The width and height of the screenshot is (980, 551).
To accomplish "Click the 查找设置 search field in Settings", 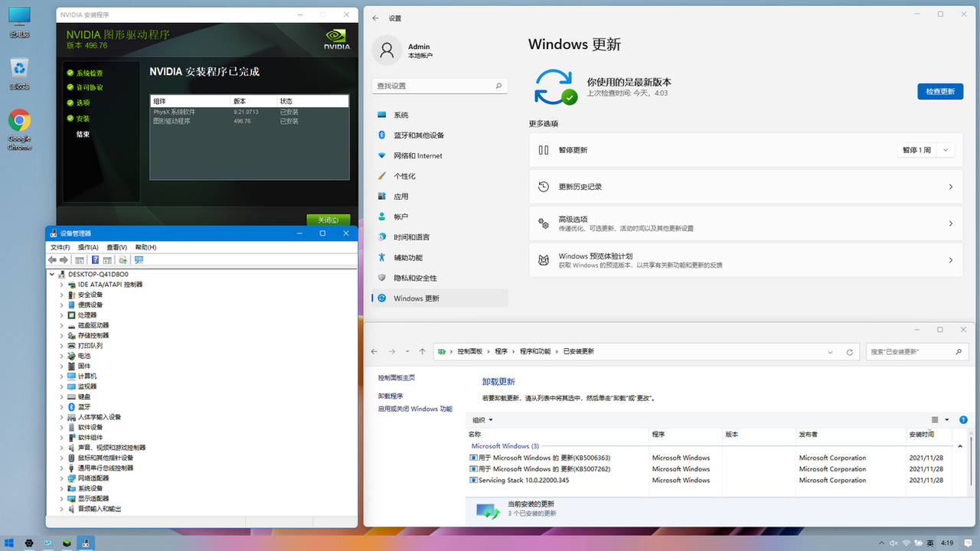I will (439, 86).
